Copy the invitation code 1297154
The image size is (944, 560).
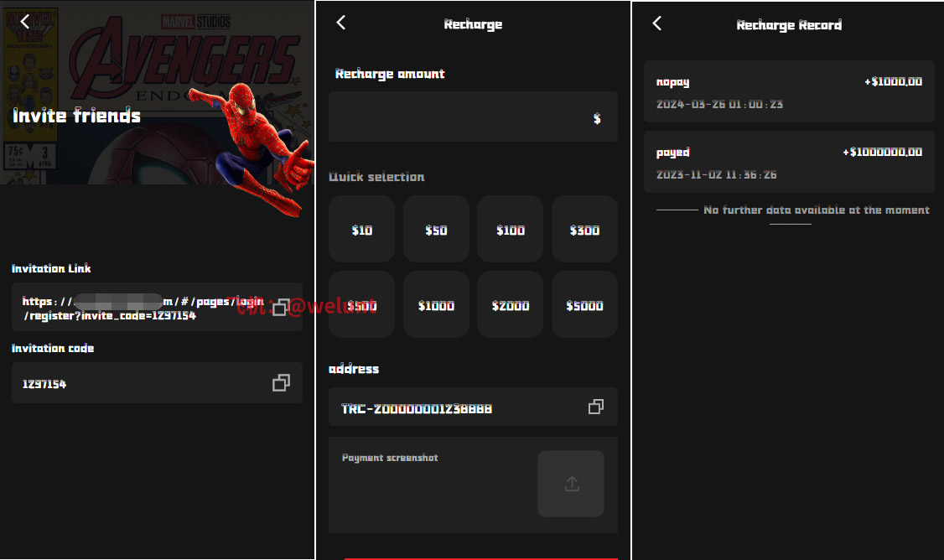click(281, 383)
